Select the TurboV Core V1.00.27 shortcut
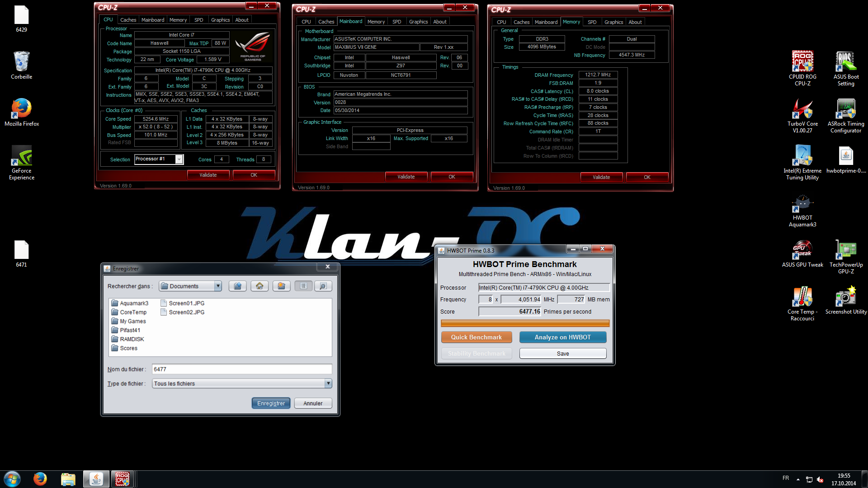This screenshot has height=488, width=868. tap(802, 116)
